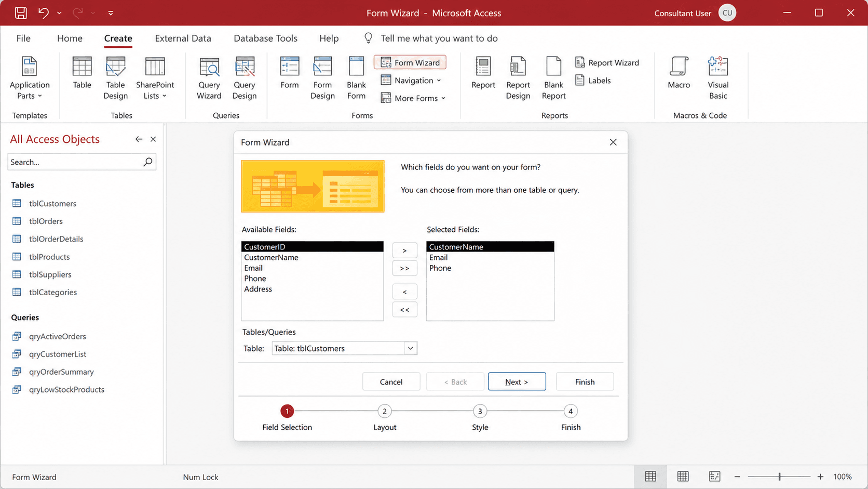
Task: Create a Blank Report
Action: tap(554, 78)
